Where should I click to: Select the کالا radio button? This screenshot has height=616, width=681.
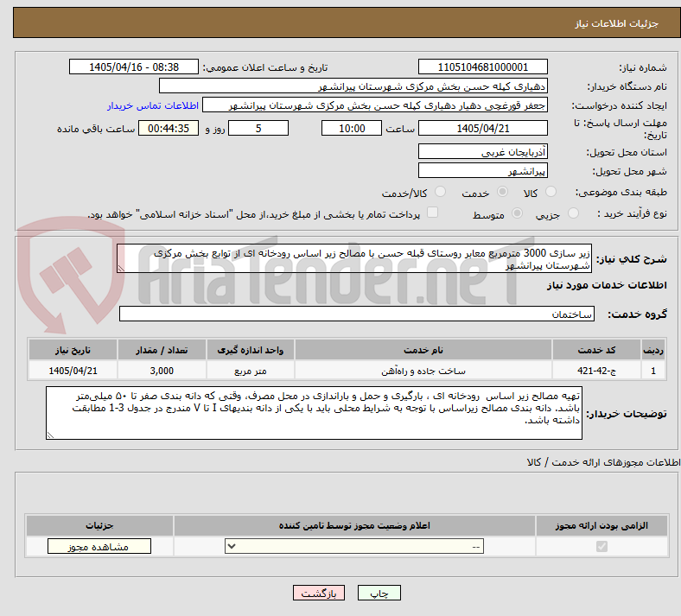click(551, 192)
